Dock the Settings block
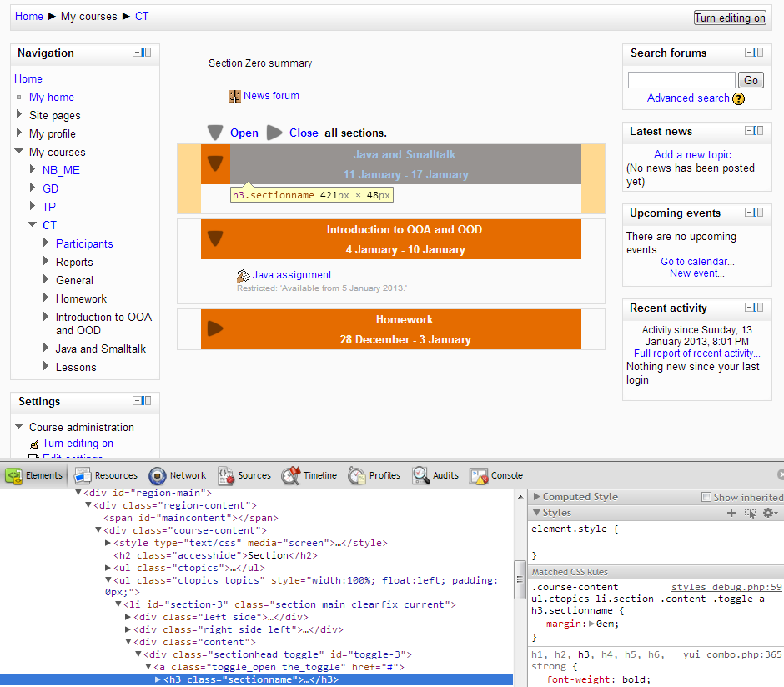This screenshot has height=687, width=784. pos(146,401)
